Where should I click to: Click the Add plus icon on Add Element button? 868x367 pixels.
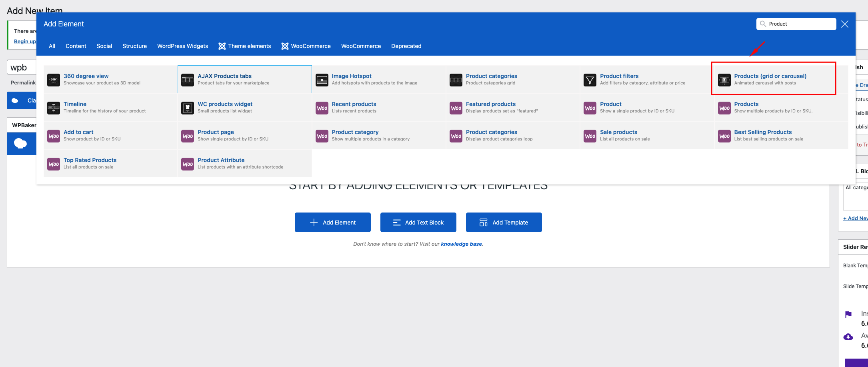[x=314, y=223]
